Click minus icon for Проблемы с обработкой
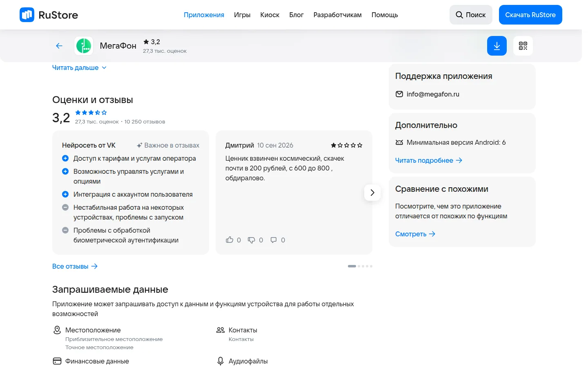The height and width of the screenshot is (368, 588). tap(65, 230)
